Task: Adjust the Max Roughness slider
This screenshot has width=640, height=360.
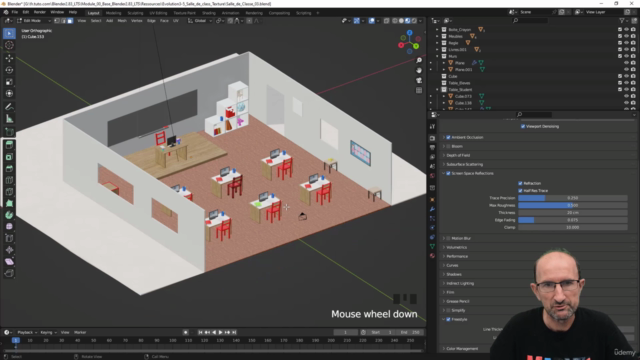Action: [573, 205]
